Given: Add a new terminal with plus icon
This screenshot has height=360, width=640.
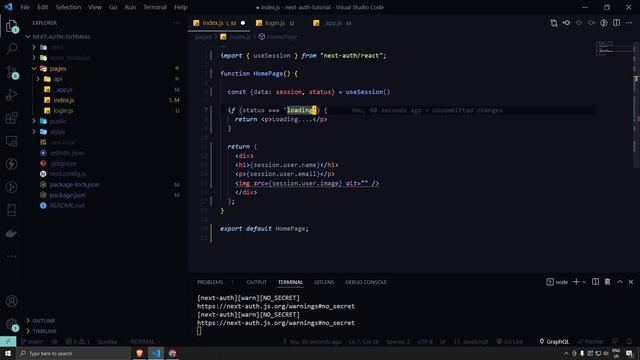Looking at the screenshot, I should coord(576,282).
